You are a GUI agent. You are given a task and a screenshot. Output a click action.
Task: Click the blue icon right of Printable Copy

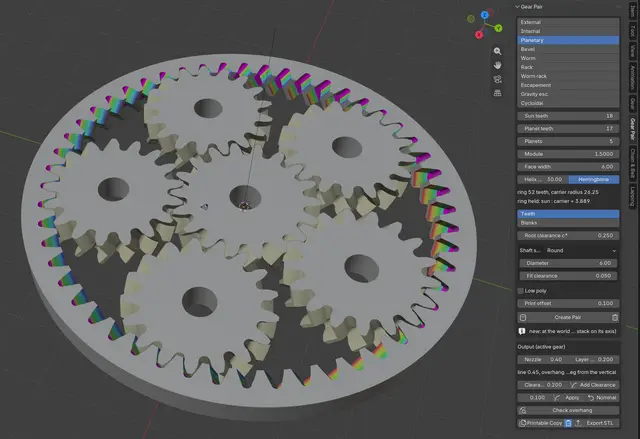point(568,423)
